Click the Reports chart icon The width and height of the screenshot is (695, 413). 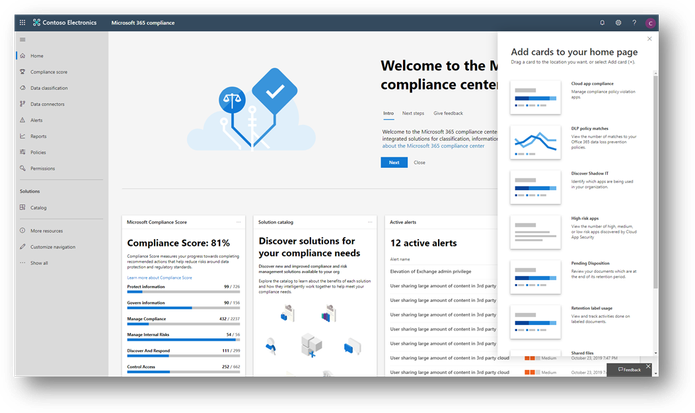(23, 136)
